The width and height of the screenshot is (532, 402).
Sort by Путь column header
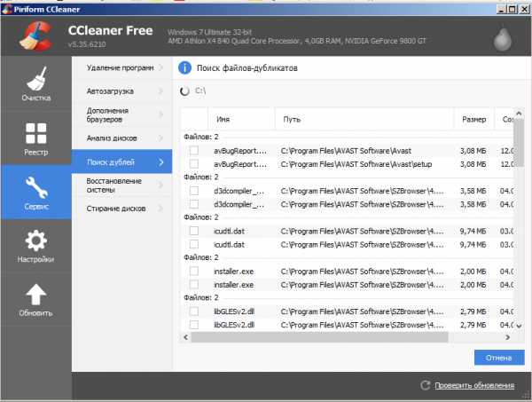point(364,119)
